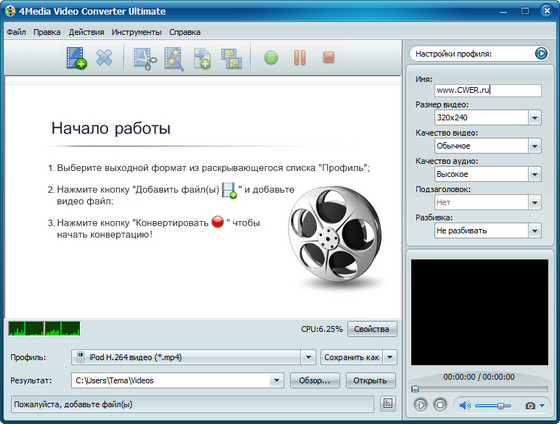The image size is (560, 424).
Task: Click the Add file(s) filmstrip icon
Action: coord(76,58)
